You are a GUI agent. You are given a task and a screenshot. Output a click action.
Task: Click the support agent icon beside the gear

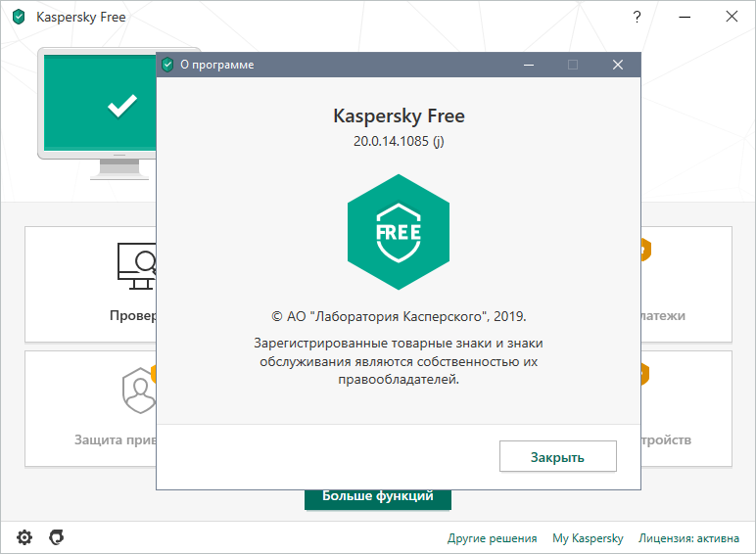57,537
